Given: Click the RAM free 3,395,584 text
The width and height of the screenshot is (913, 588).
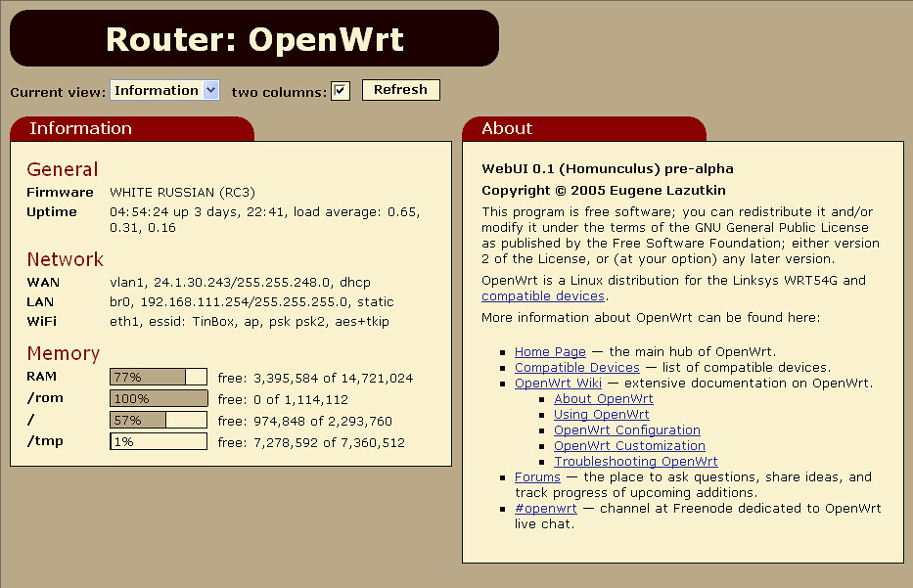Looking at the screenshot, I should 315,379.
